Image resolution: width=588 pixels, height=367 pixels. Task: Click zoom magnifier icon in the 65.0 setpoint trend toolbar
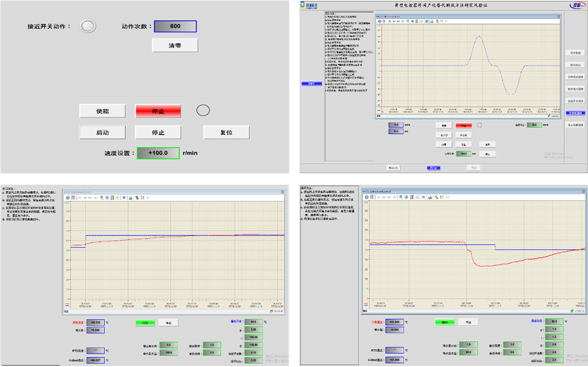click(x=102, y=197)
